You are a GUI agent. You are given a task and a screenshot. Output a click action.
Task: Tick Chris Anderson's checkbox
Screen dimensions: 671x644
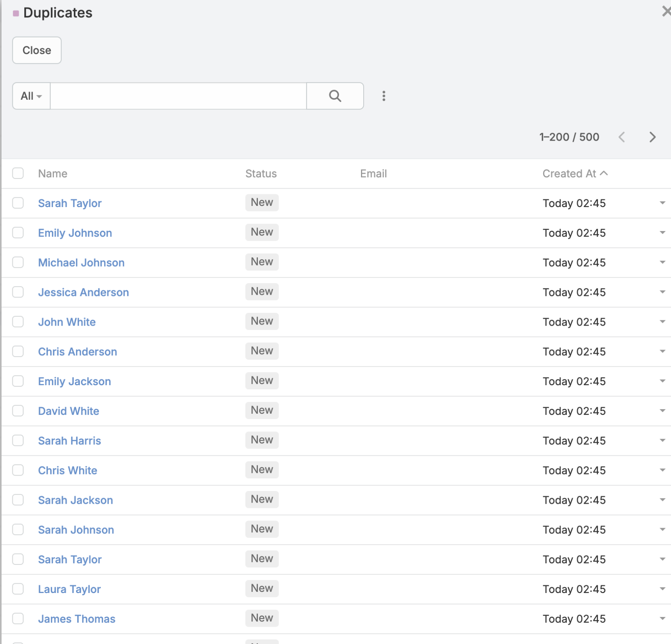point(18,352)
